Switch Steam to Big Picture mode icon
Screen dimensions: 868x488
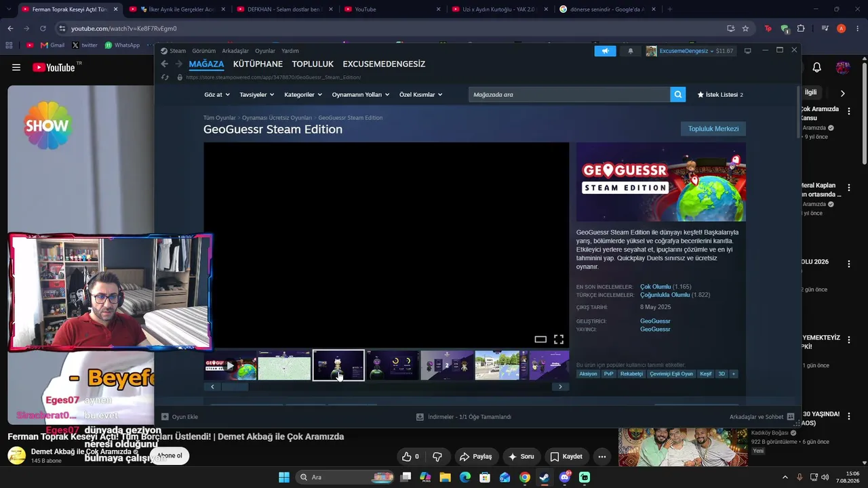click(x=748, y=51)
